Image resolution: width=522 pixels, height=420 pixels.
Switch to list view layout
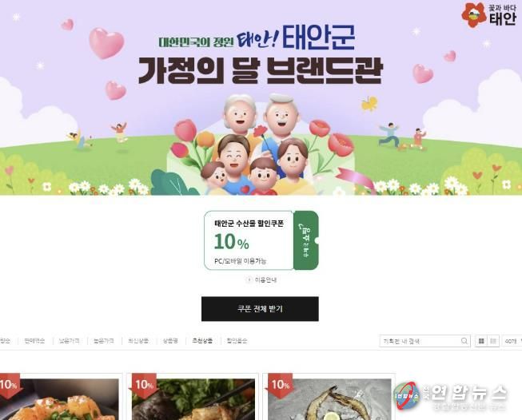pos(493,341)
